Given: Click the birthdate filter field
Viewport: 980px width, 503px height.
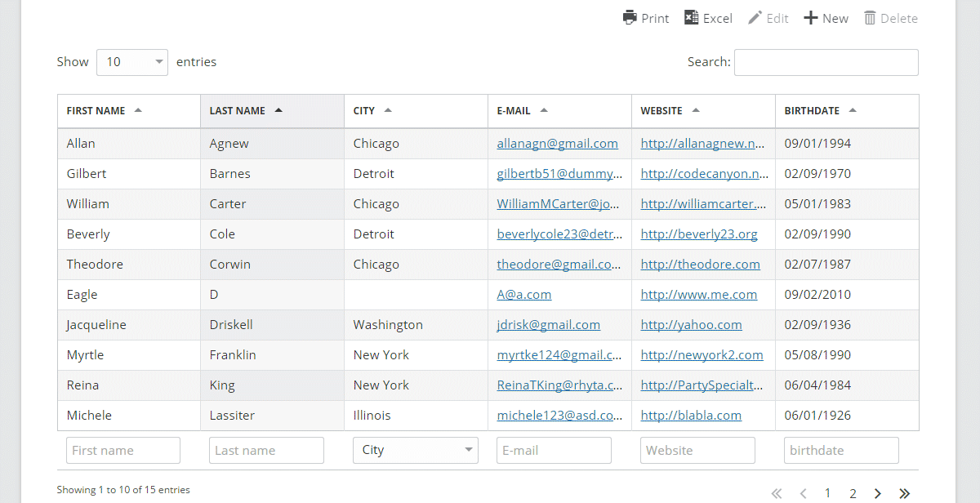Looking at the screenshot, I should click(841, 450).
